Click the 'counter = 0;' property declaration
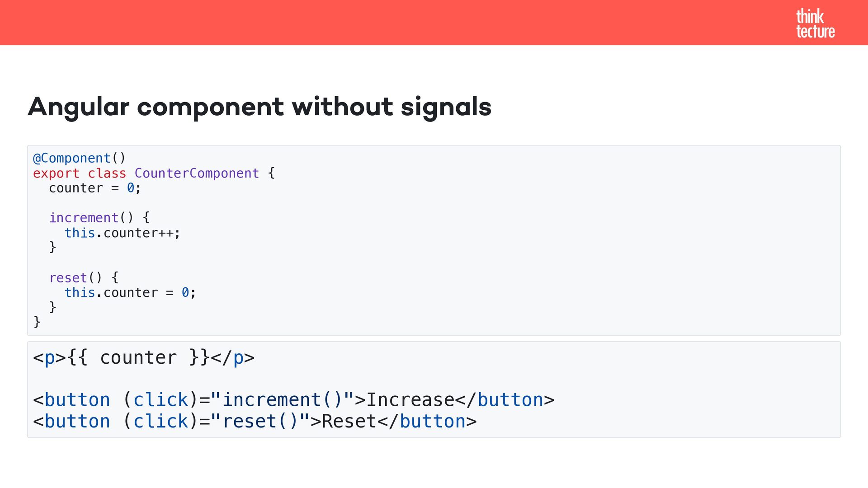The height and width of the screenshot is (488, 868). point(95,188)
